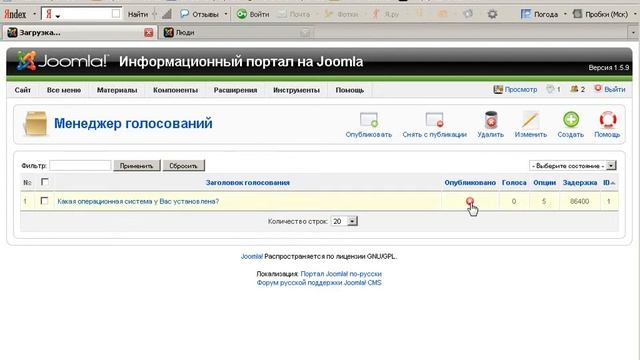Click the Погода toolbar icon
This screenshot has height=360, width=640.
[525, 14]
